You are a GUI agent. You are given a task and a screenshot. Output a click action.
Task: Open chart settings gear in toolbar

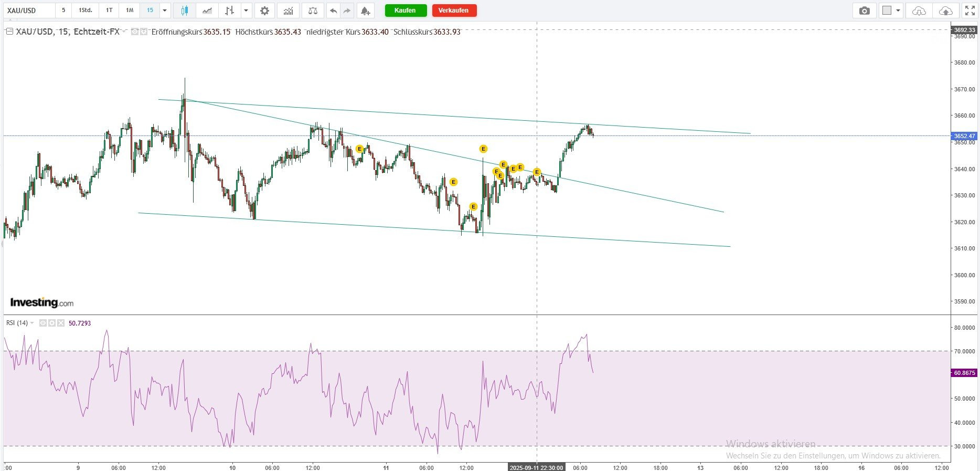[265, 11]
